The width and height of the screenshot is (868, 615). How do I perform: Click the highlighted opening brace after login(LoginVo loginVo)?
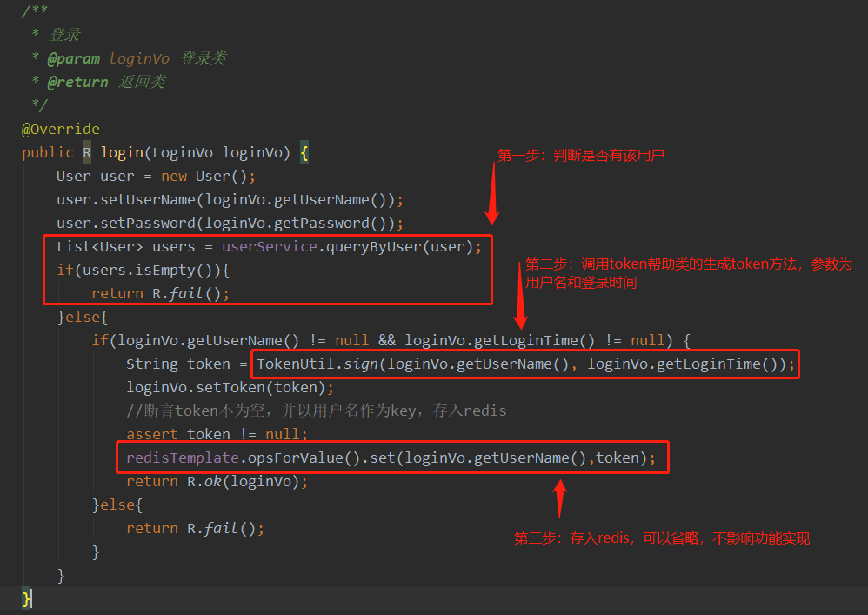point(304,153)
